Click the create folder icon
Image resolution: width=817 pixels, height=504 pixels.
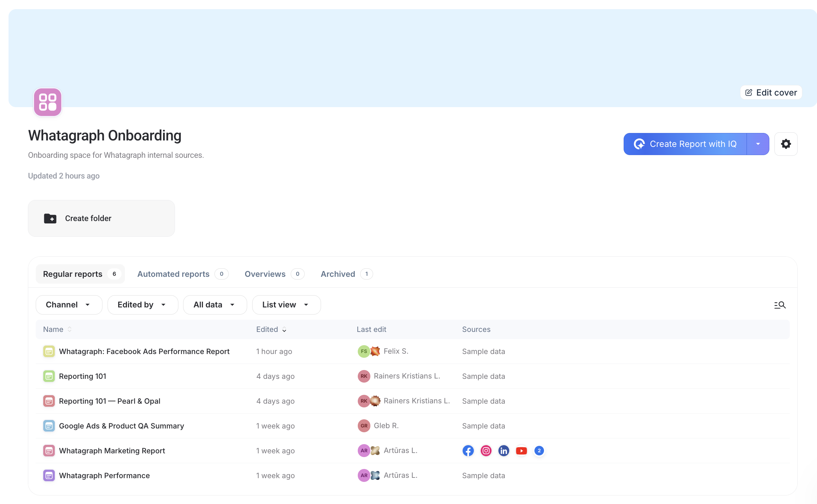[x=50, y=218]
